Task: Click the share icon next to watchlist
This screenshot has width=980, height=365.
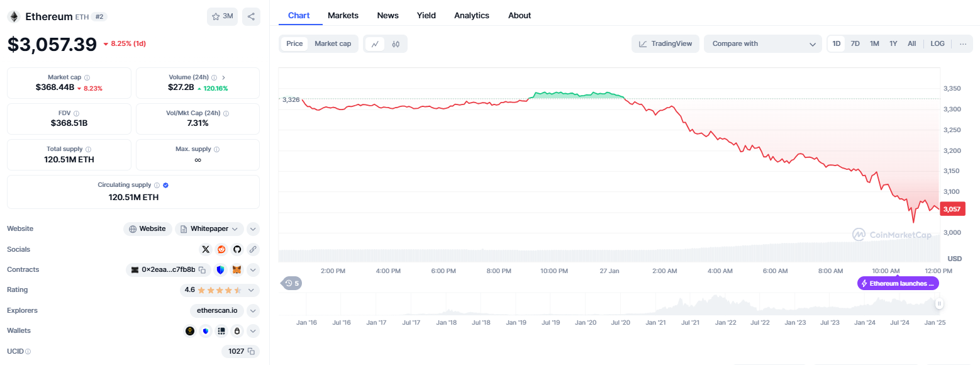Action: (x=251, y=16)
